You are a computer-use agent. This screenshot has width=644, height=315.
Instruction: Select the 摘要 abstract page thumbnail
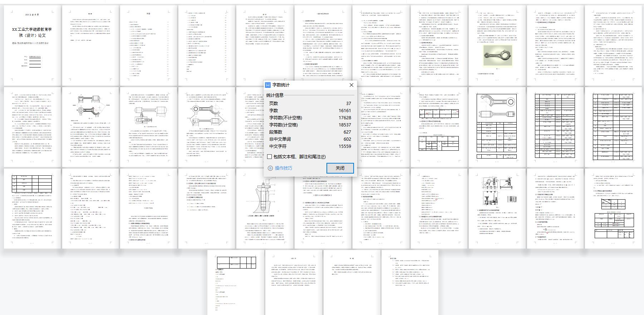point(90,45)
